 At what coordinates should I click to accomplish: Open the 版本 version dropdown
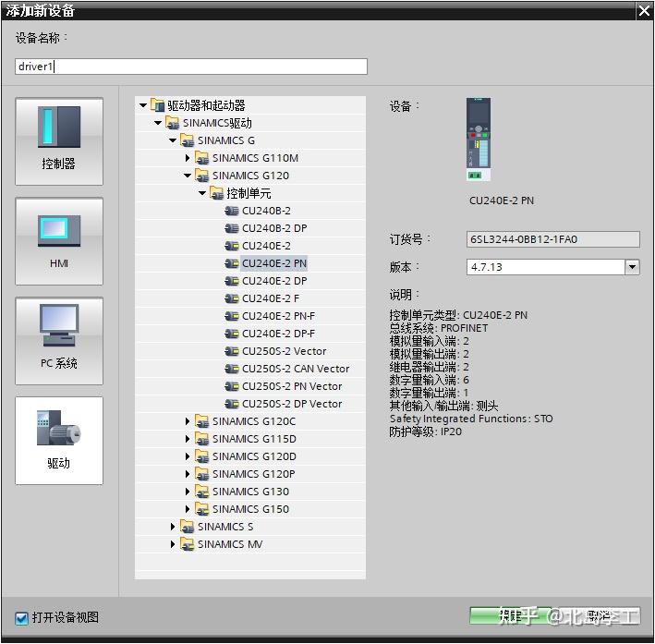coord(632,267)
